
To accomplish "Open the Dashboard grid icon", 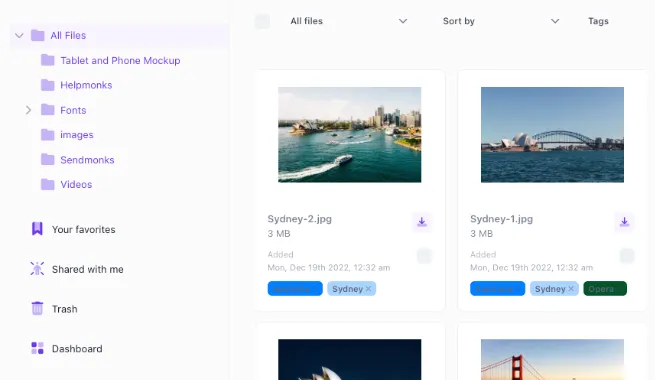I will tap(37, 348).
